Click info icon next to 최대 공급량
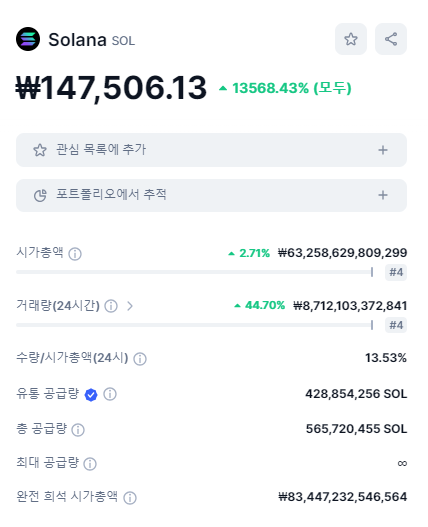This screenshot has height=527, width=428. pos(90,464)
